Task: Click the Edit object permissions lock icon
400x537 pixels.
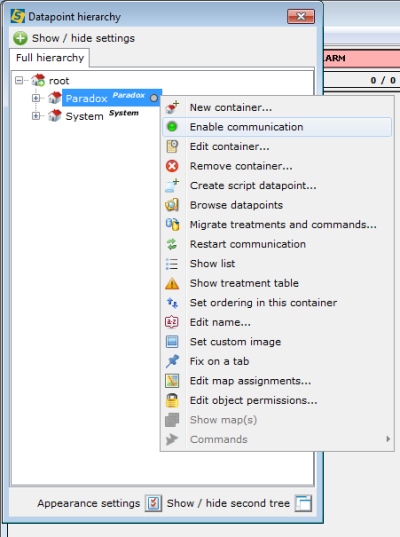Action: click(x=172, y=400)
